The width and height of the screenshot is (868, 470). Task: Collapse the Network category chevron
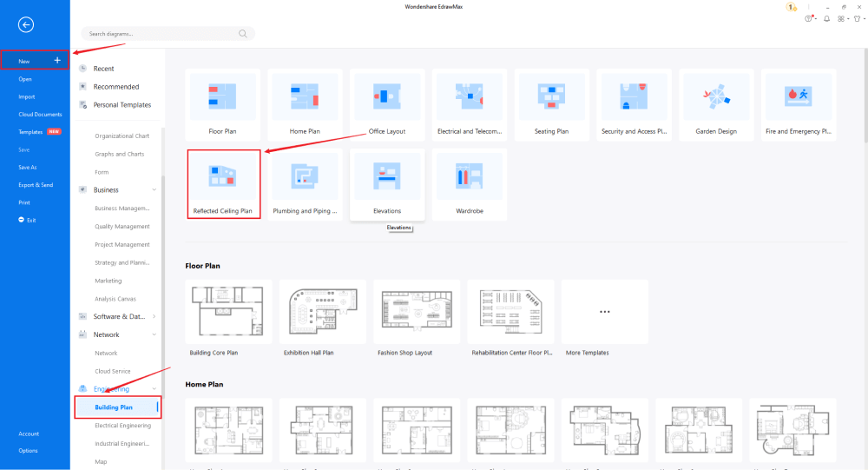click(x=154, y=334)
